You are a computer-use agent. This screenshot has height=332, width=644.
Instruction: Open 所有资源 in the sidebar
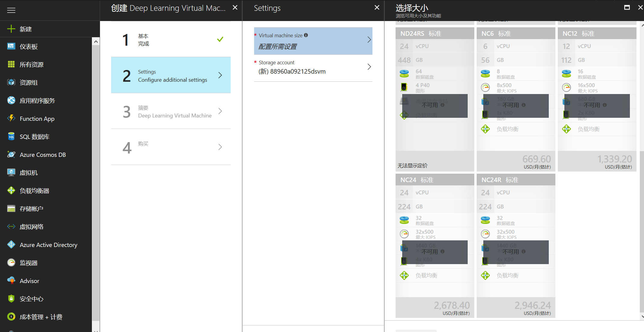tap(46, 64)
